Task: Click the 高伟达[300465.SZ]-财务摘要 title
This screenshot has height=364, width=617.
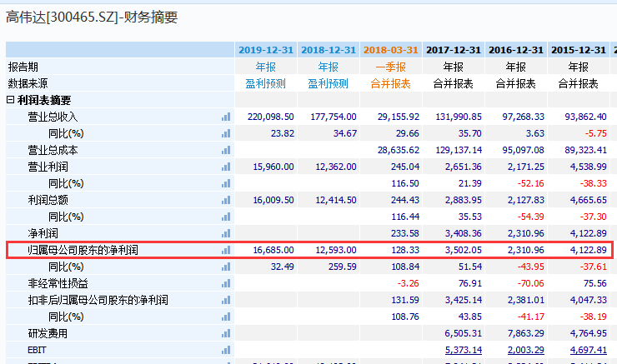Action: tap(92, 17)
